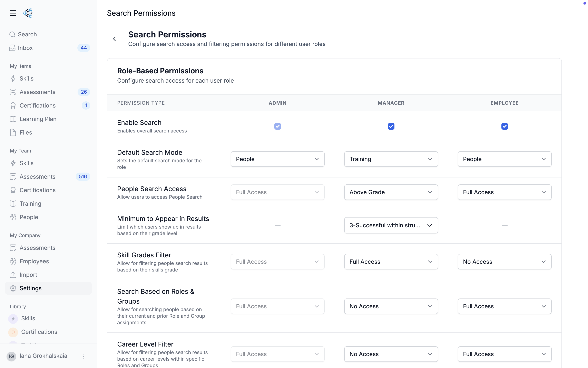Open Employee People Search Access dropdown
This screenshot has width=588, height=368.
[x=504, y=192]
